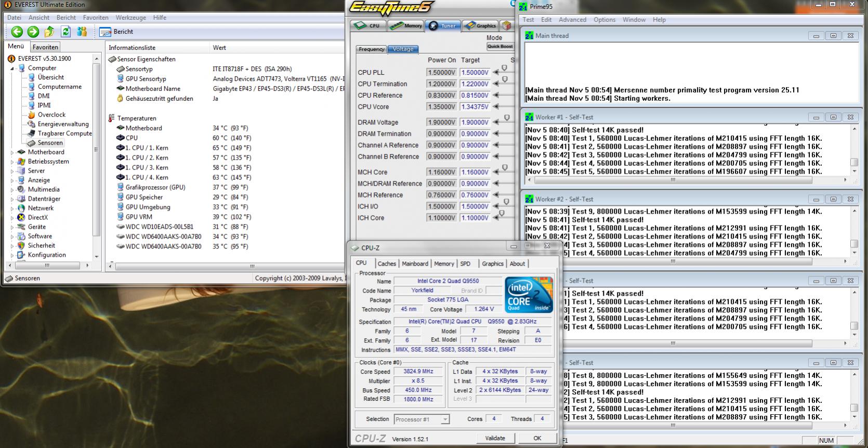Click the Quick Boost mode button
This screenshot has width=868, height=448.
pos(500,46)
